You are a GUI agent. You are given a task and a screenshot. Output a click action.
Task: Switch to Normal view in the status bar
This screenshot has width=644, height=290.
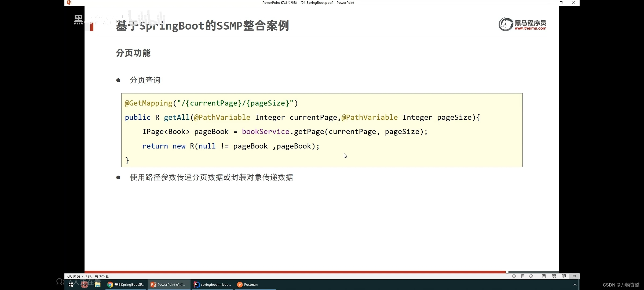tap(543, 276)
